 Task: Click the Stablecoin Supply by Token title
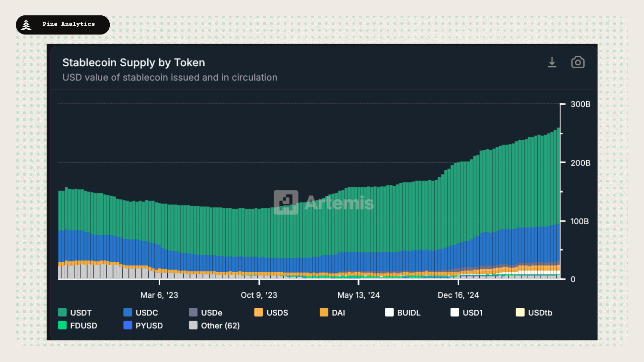point(133,62)
